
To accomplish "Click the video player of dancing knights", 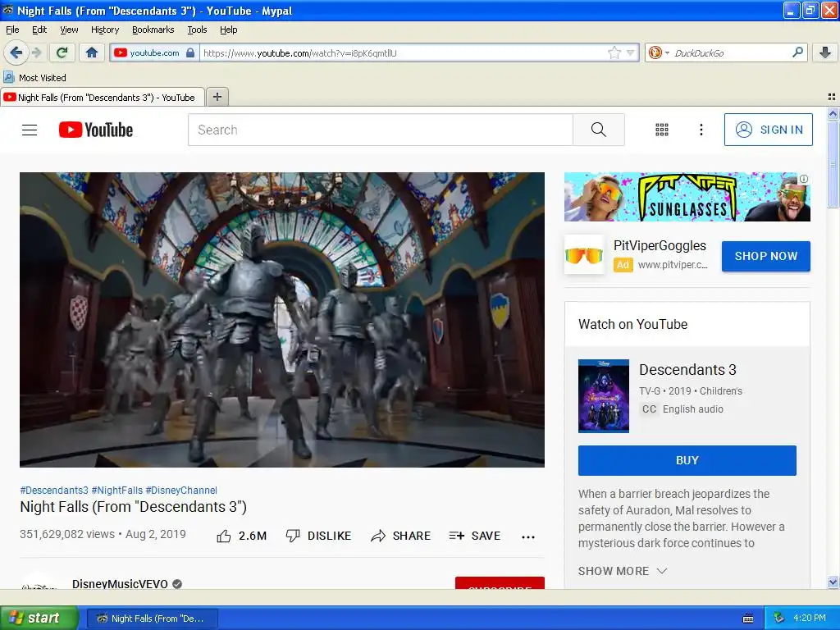I will point(282,319).
